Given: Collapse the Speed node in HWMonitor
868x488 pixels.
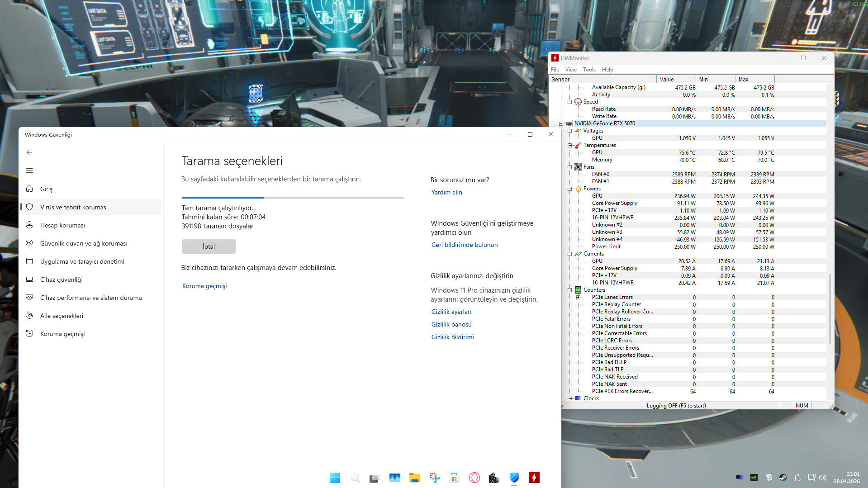Looking at the screenshot, I should tap(569, 102).
